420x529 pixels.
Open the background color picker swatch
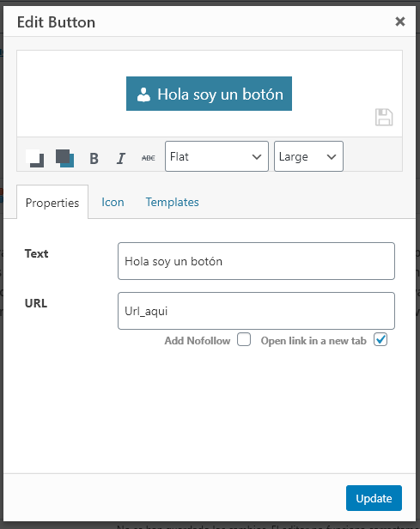(64, 158)
